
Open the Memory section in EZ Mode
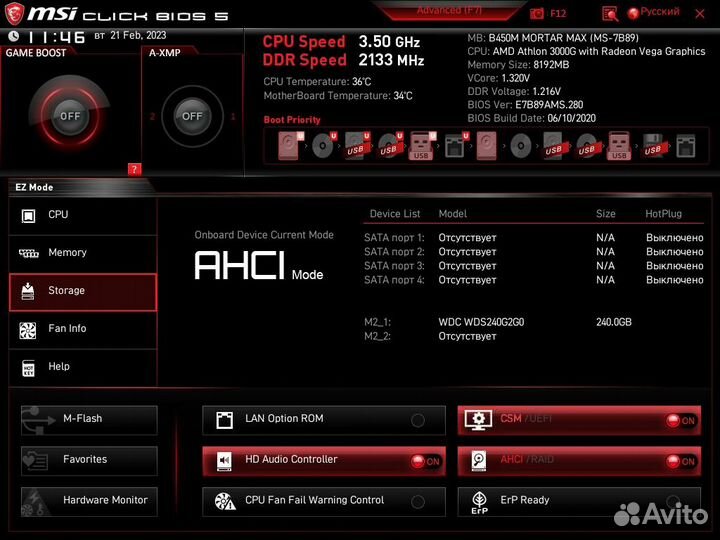pyautogui.click(x=83, y=253)
